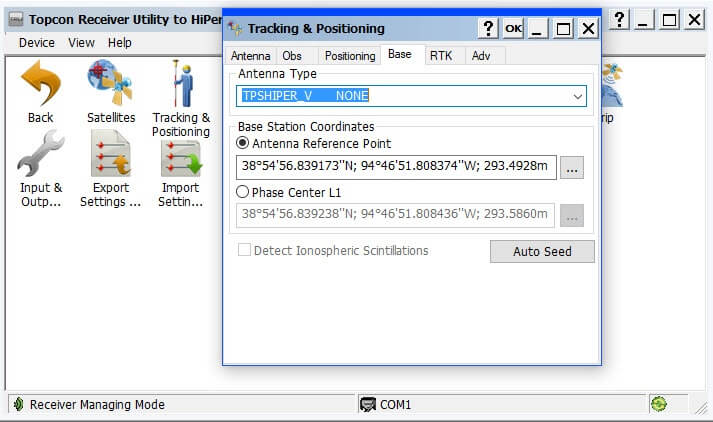Open the Device menu
The width and height of the screenshot is (713, 422).
point(37,43)
